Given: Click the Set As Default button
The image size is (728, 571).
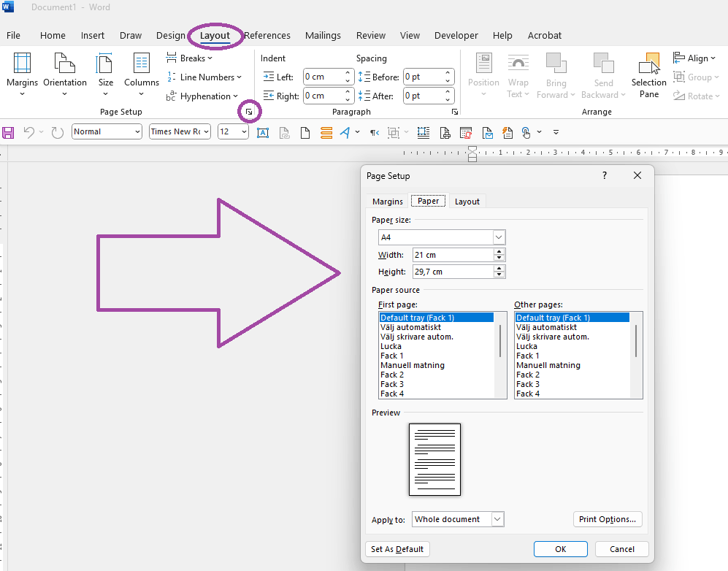Looking at the screenshot, I should 397,549.
